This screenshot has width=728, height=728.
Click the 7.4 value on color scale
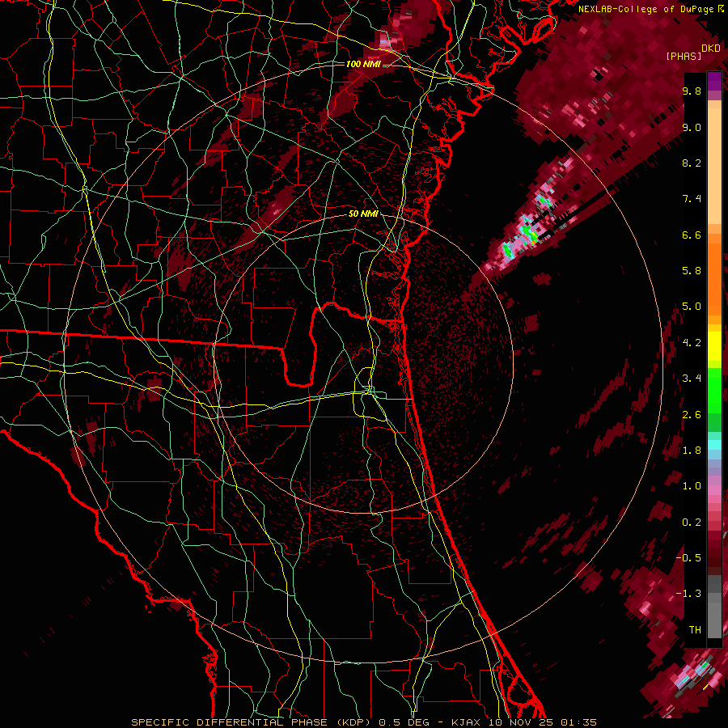pos(692,199)
